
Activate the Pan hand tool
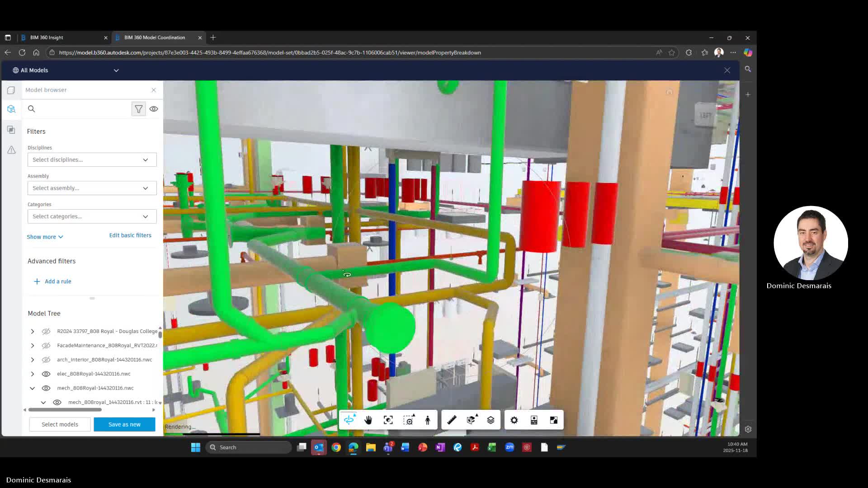[368, 420]
